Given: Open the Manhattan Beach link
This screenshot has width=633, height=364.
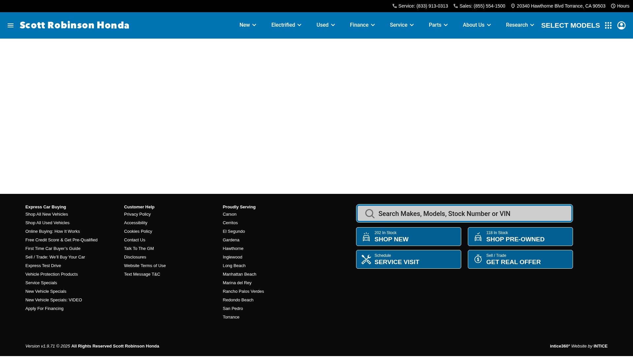Looking at the screenshot, I should coord(239,274).
